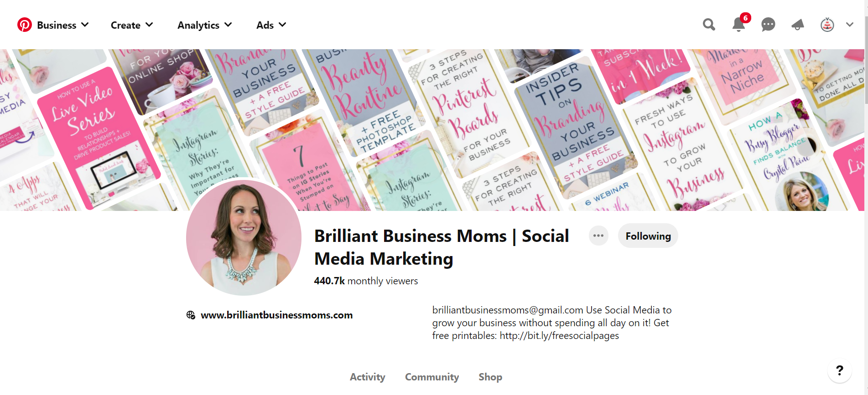Open the messages chat bubble icon
The height and width of the screenshot is (395, 868).
click(x=768, y=25)
